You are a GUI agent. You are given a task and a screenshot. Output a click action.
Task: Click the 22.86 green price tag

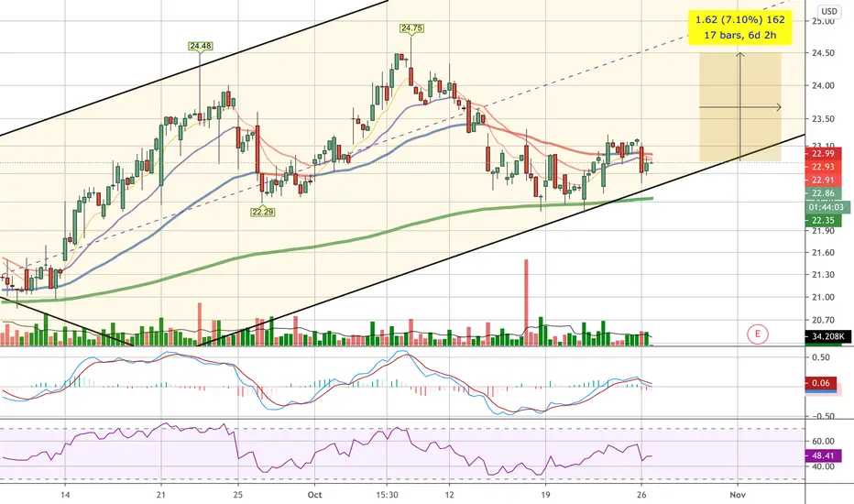click(x=823, y=193)
